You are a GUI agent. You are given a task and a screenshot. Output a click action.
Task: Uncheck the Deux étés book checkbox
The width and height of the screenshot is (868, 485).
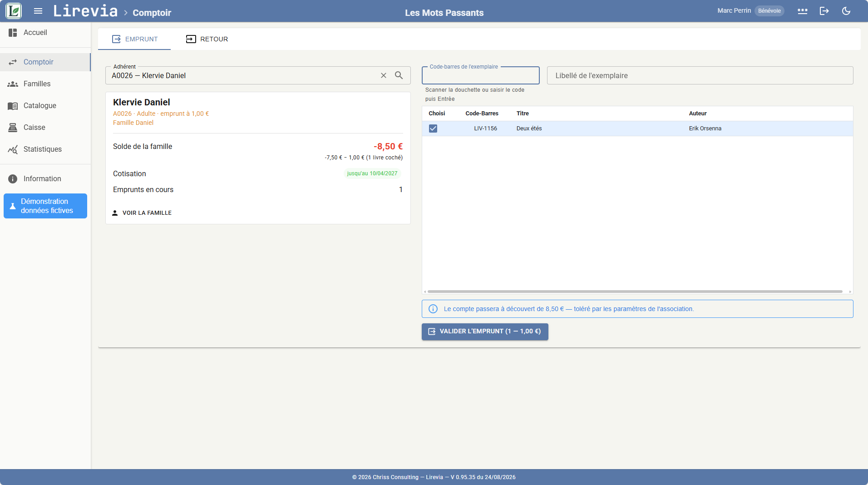point(433,129)
